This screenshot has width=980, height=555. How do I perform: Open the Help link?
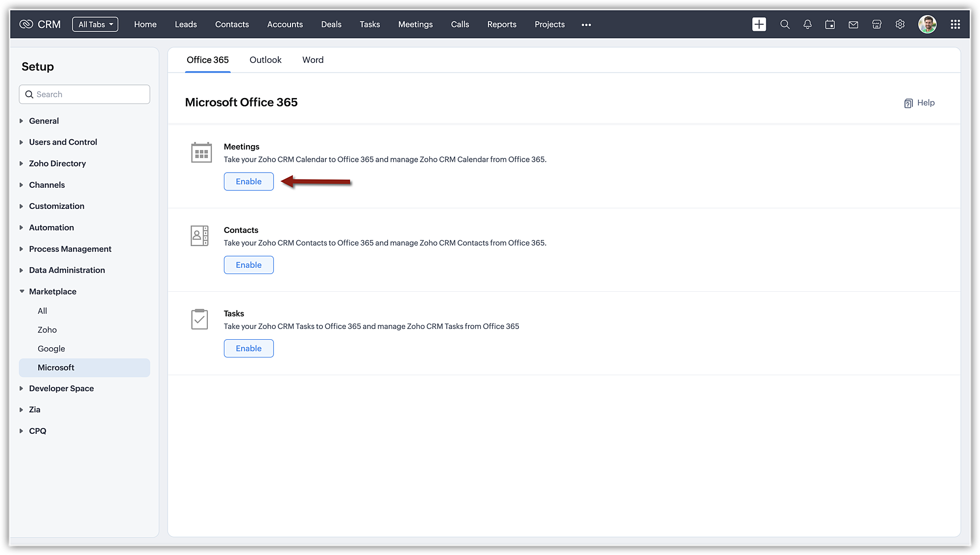click(x=919, y=103)
